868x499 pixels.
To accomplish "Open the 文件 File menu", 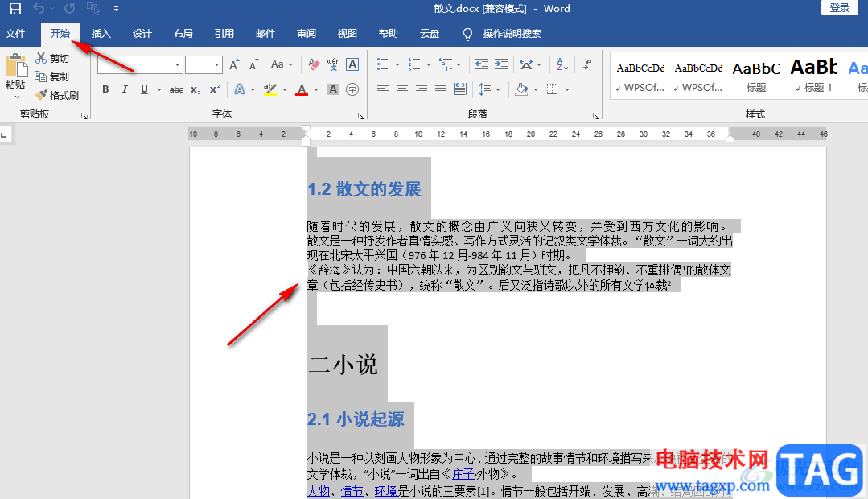I will [15, 34].
